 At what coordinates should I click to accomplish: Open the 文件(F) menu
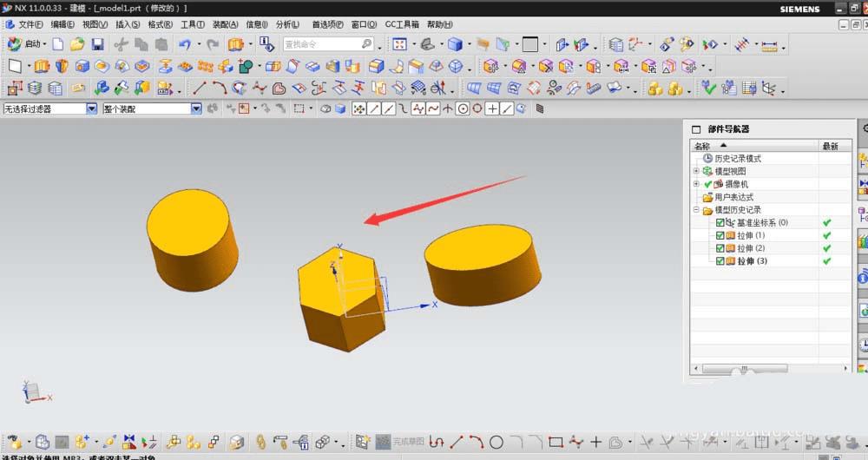(x=30, y=24)
